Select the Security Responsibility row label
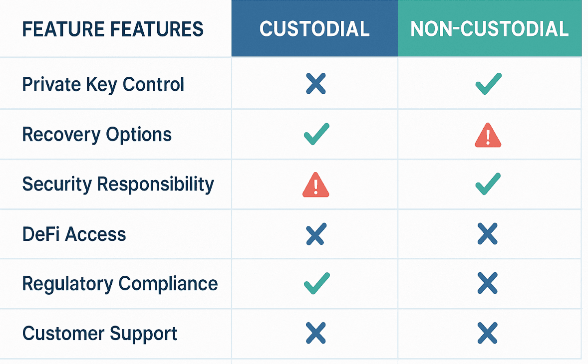Screen dimensions: 588x364 [x=118, y=184]
